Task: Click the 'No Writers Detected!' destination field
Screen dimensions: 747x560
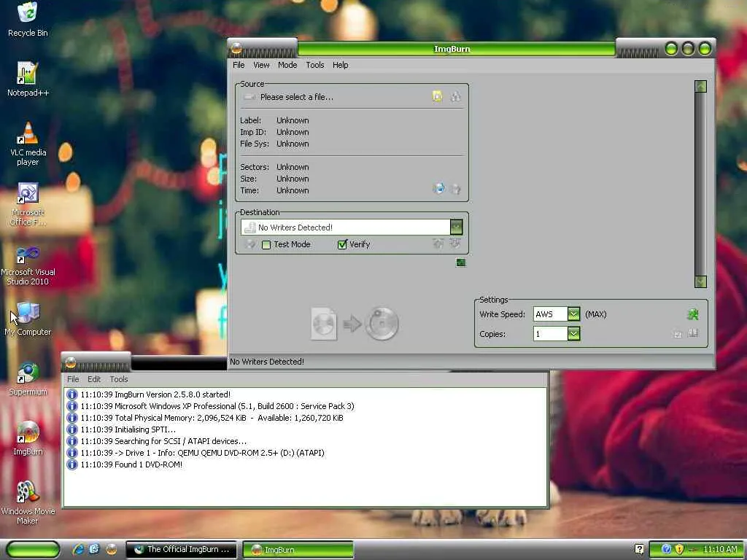Action: coord(345,227)
